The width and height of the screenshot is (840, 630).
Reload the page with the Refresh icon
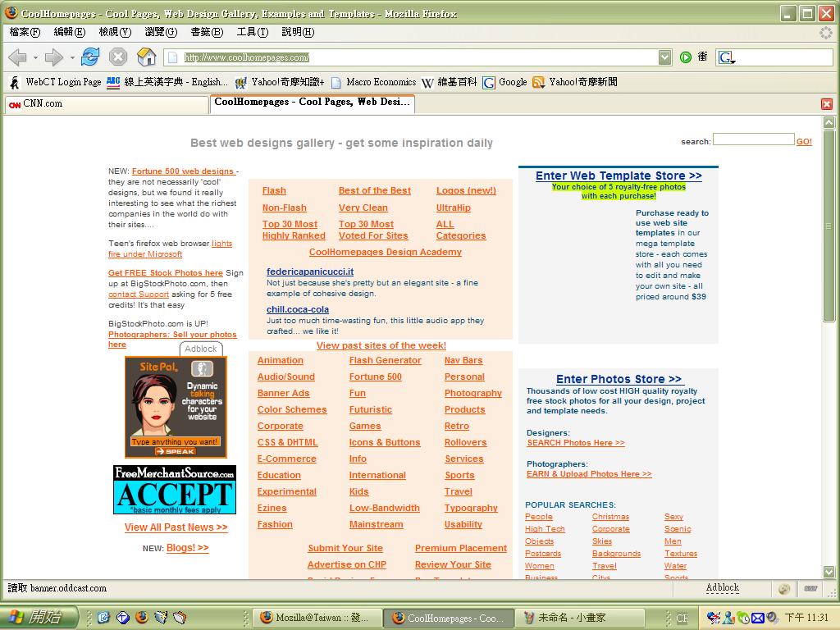tap(90, 57)
